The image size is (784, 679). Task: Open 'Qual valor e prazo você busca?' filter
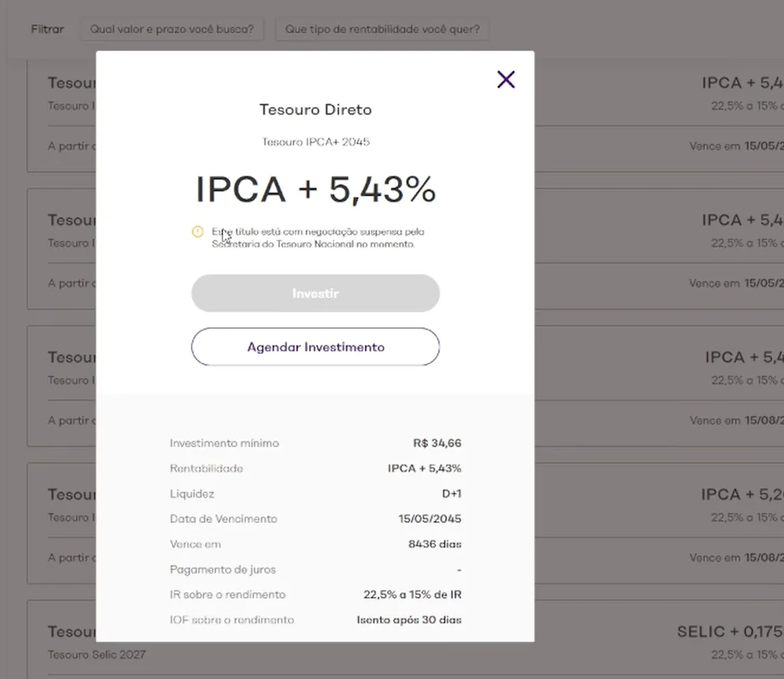tap(172, 29)
